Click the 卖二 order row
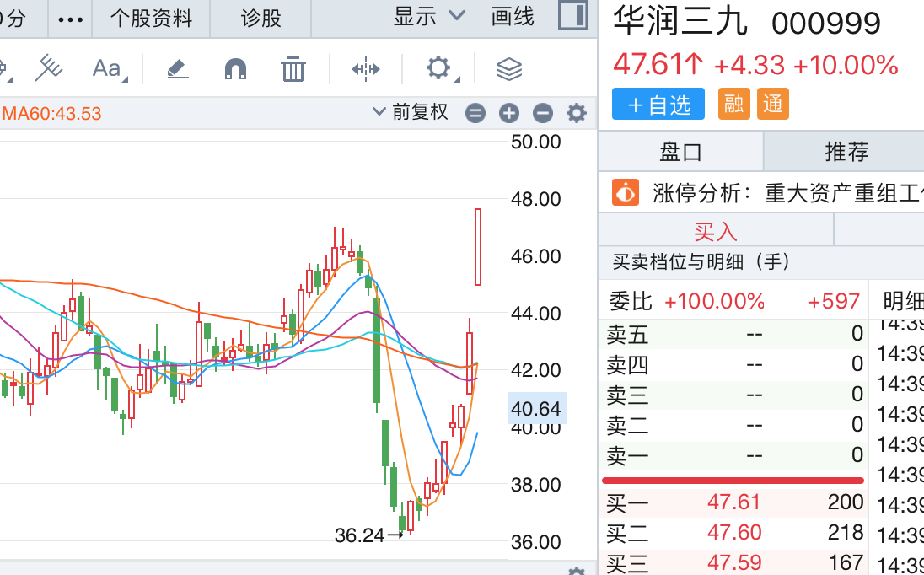 (733, 424)
